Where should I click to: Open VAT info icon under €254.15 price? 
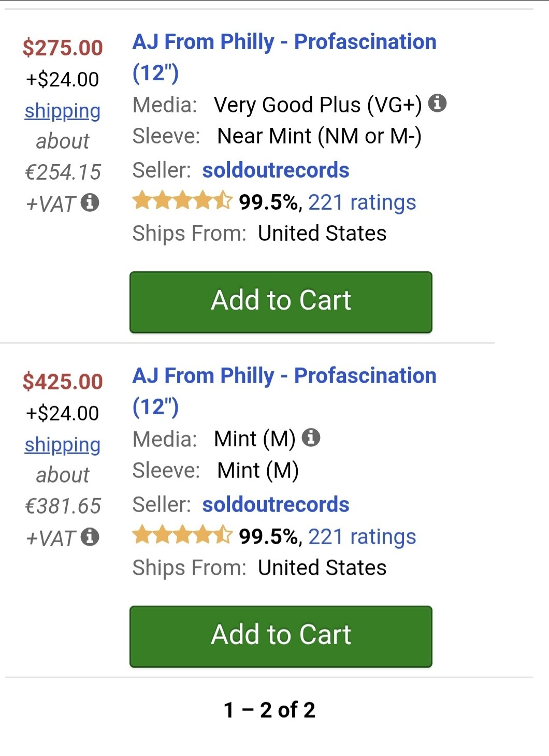(90, 202)
